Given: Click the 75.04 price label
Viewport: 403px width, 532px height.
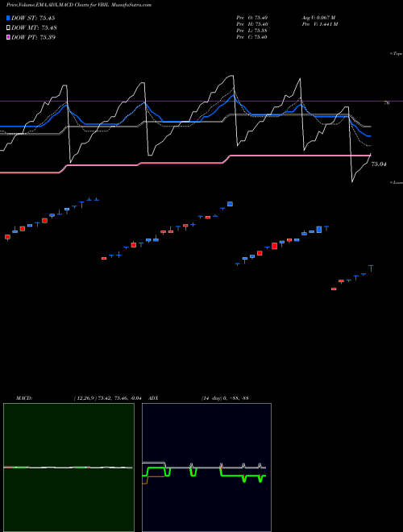Looking at the screenshot, I should (379, 164).
